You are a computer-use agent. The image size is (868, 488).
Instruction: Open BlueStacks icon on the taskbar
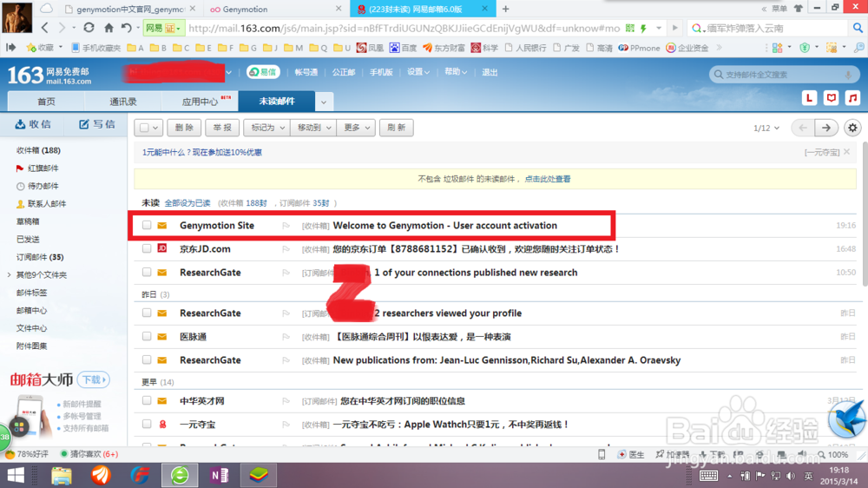[259, 475]
